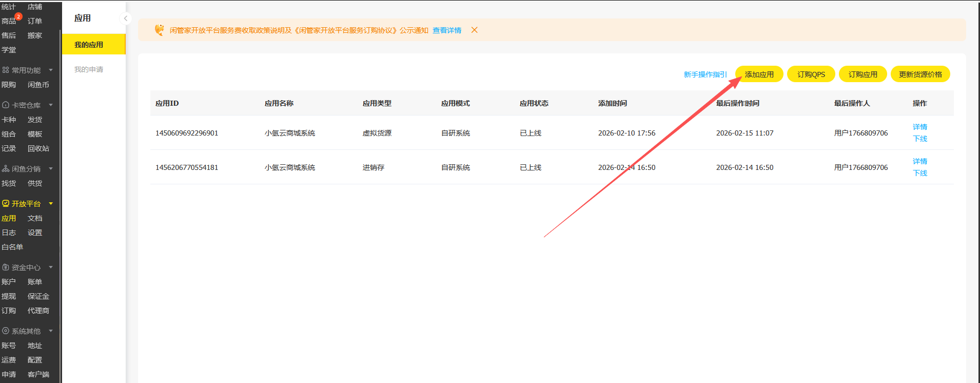Open 客户端 under 系统其他
980x383 pixels.
pos(38,374)
